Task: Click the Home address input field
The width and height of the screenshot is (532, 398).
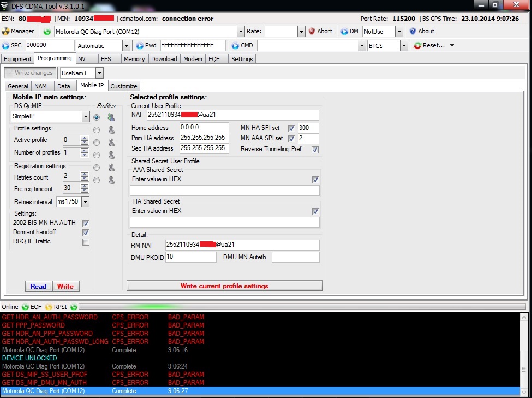Action: click(x=204, y=128)
